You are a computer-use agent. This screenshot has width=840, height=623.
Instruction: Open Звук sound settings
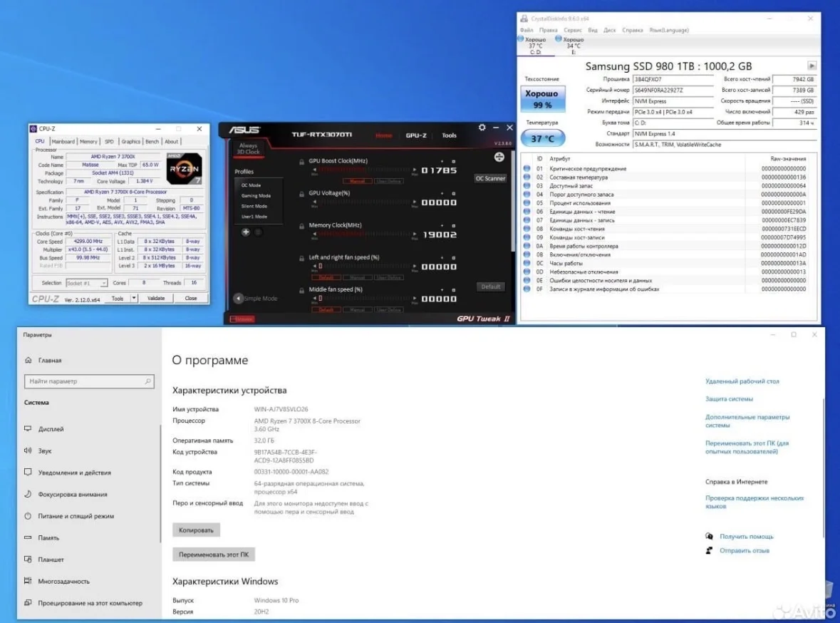pos(45,451)
